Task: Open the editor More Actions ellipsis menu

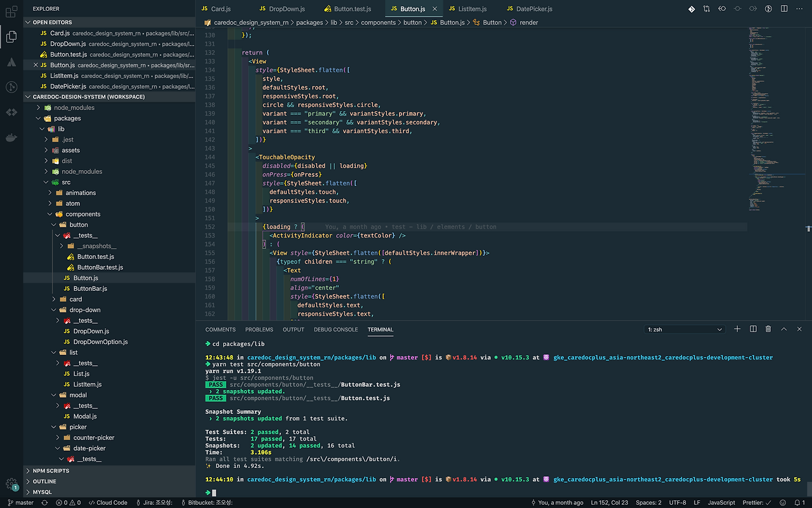Action: 799,9
